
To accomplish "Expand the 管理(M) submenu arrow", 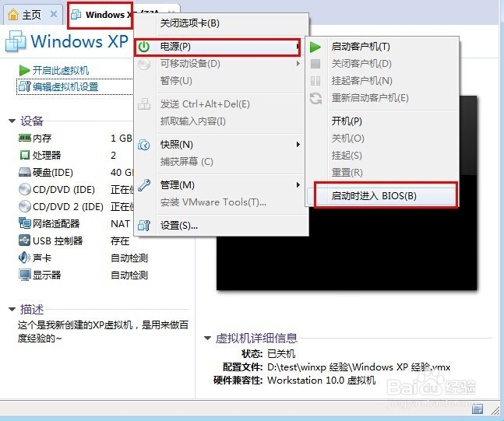I will pos(298,185).
